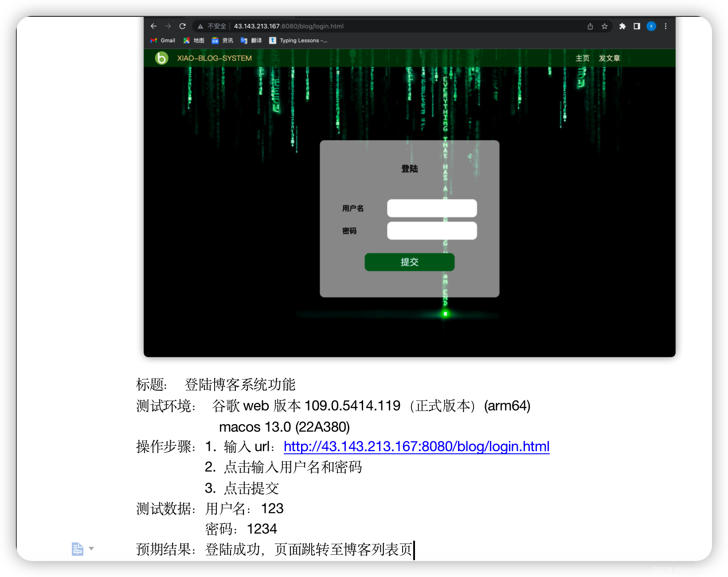Image resolution: width=728 pixels, height=577 pixels.
Task: Reload the login page
Action: (x=182, y=26)
